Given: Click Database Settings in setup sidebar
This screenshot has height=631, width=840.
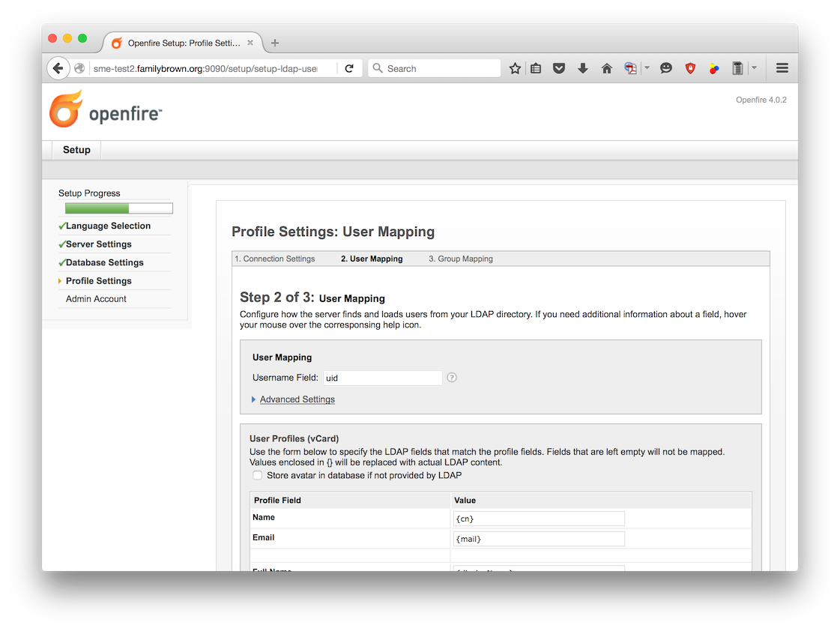Looking at the screenshot, I should 104,262.
